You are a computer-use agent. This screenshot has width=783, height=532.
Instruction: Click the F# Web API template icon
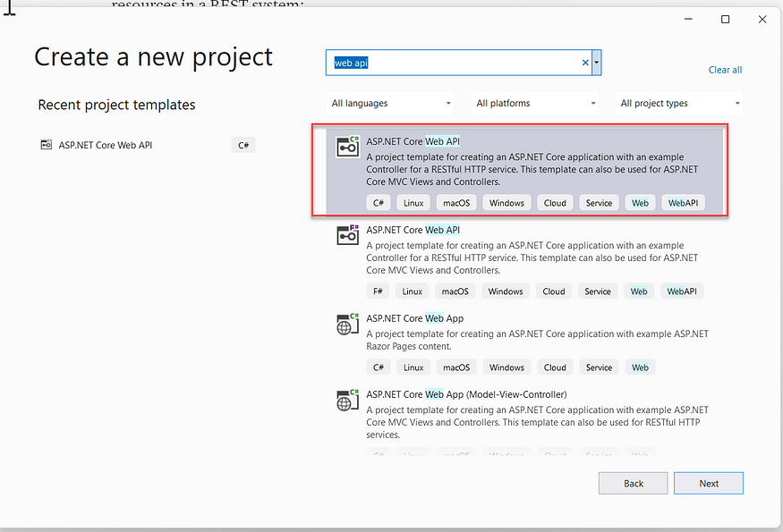[347, 235]
